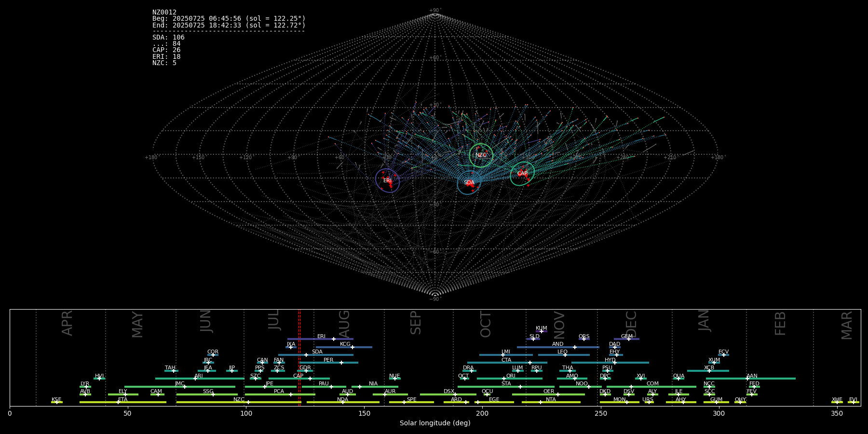Click the XHE shower label in timeline
Viewport: 868px width, 434px height.
click(x=837, y=400)
